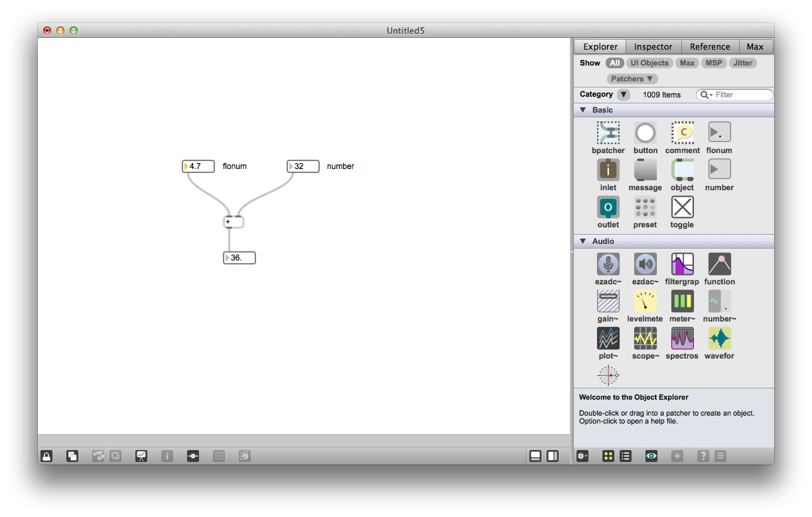Toggle the bottom pane layout icon

coord(535,456)
